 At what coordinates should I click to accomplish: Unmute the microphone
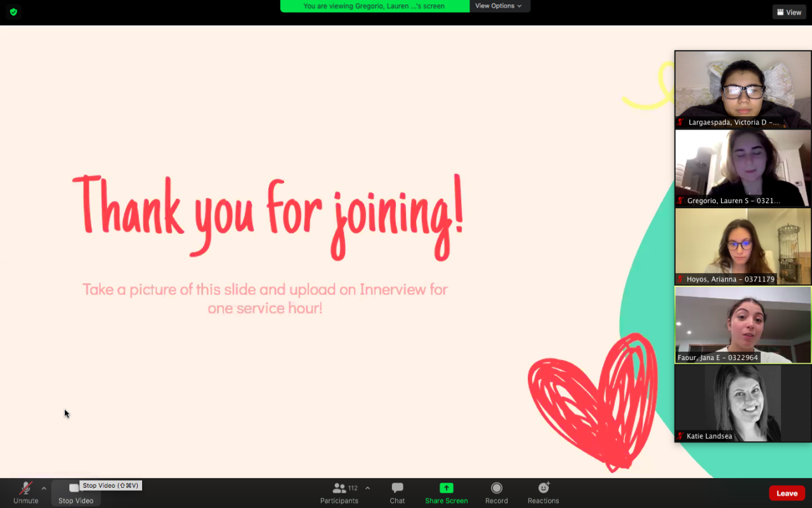pyautogui.click(x=26, y=493)
